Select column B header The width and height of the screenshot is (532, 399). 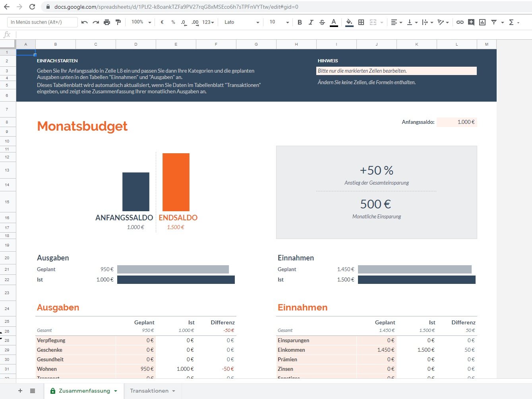(56, 44)
